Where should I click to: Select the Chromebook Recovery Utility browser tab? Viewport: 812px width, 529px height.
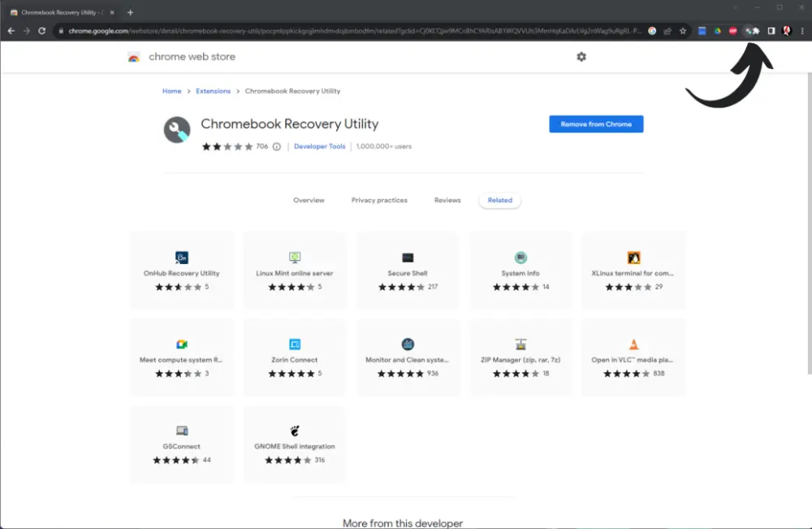pos(63,12)
